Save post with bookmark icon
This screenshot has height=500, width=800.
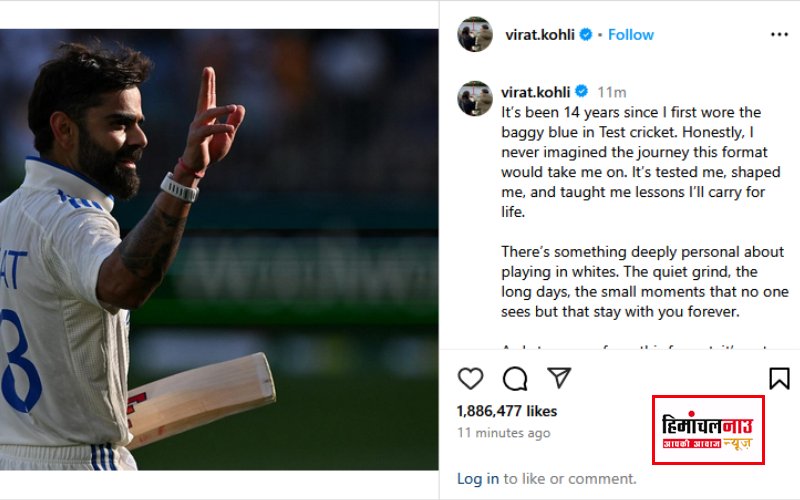point(779,378)
